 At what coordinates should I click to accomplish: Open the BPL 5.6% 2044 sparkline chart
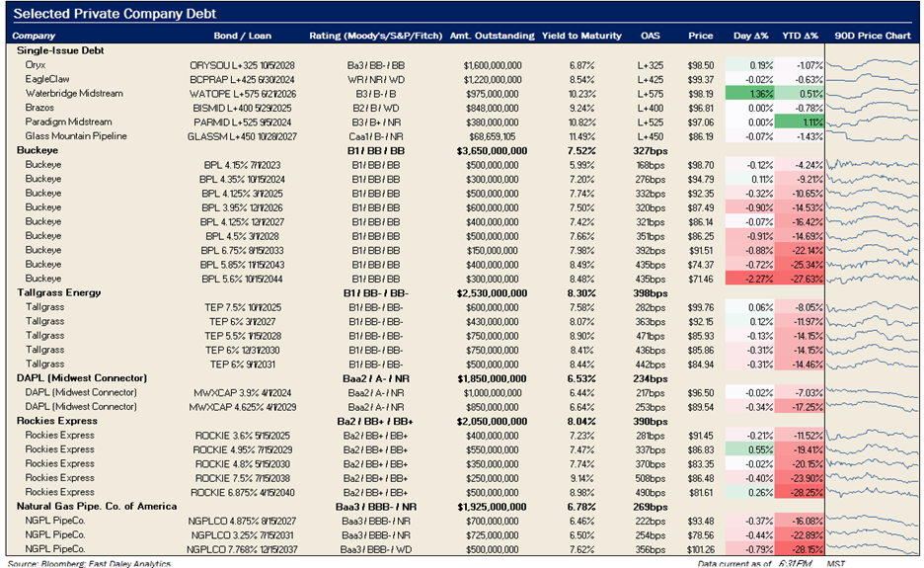872,279
